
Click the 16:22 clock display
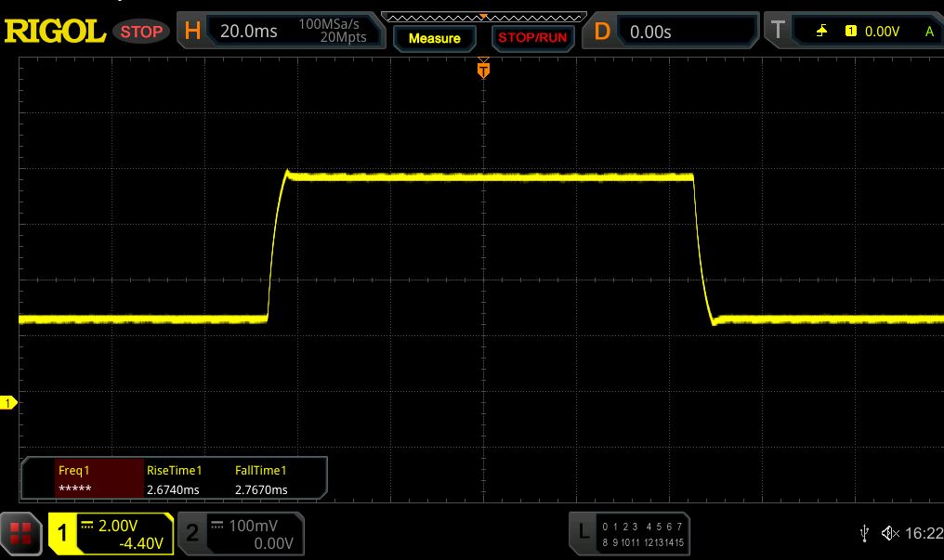point(924,533)
